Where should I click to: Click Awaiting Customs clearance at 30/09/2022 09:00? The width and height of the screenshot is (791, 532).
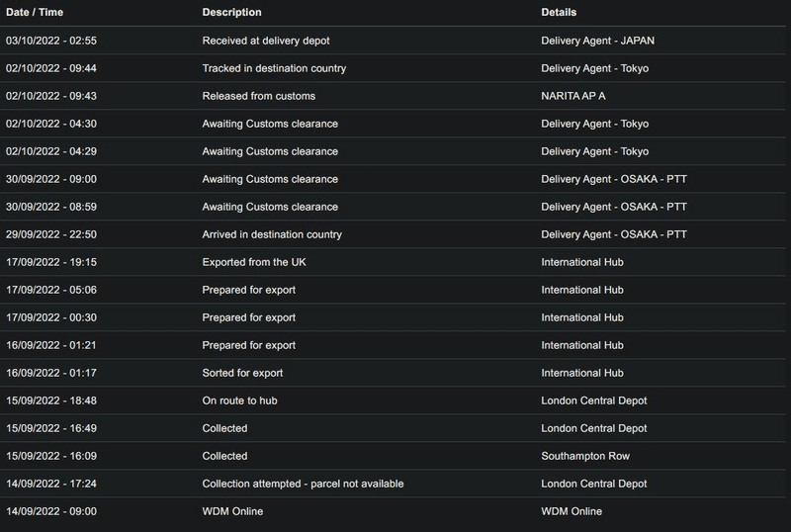click(270, 179)
